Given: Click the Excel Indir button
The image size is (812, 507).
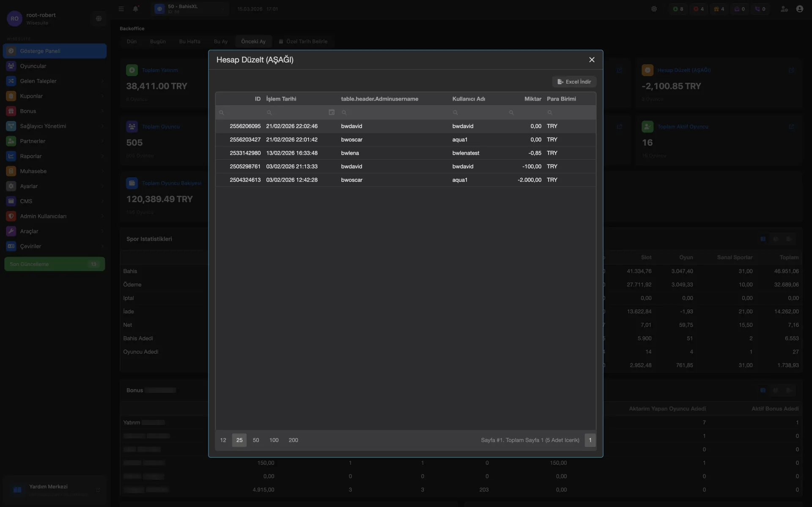Looking at the screenshot, I should click(x=574, y=82).
